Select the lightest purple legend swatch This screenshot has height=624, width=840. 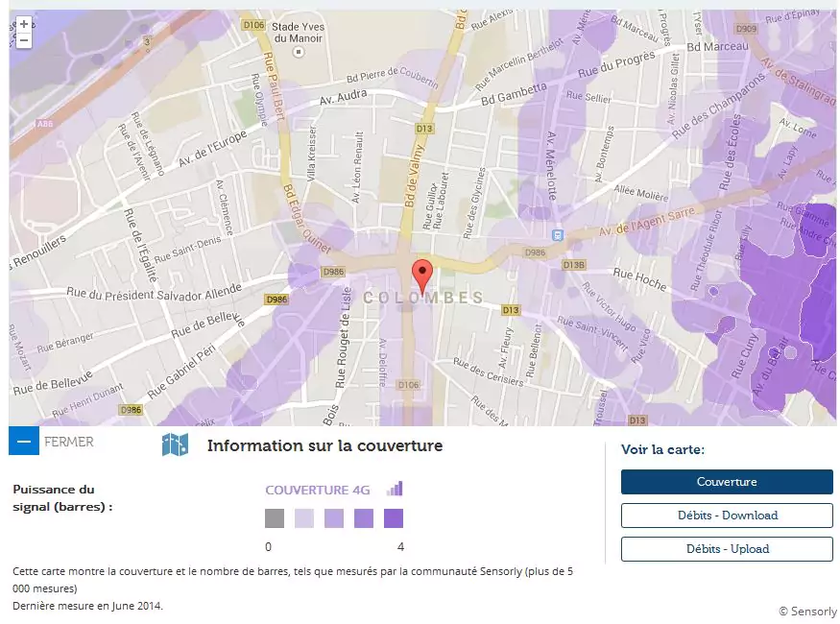point(304,518)
